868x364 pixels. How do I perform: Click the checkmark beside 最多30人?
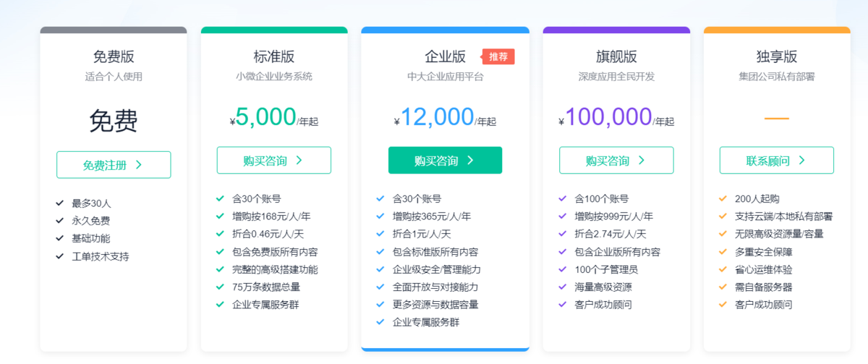point(59,203)
